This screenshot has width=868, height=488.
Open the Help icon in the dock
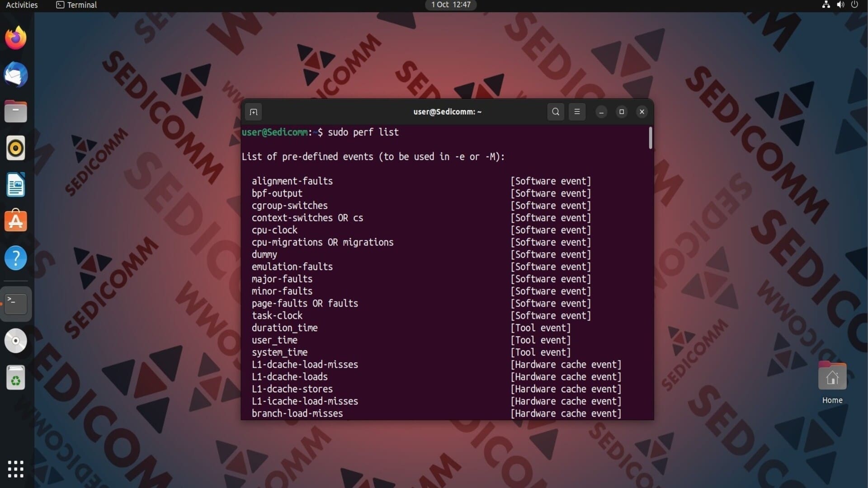tap(16, 258)
